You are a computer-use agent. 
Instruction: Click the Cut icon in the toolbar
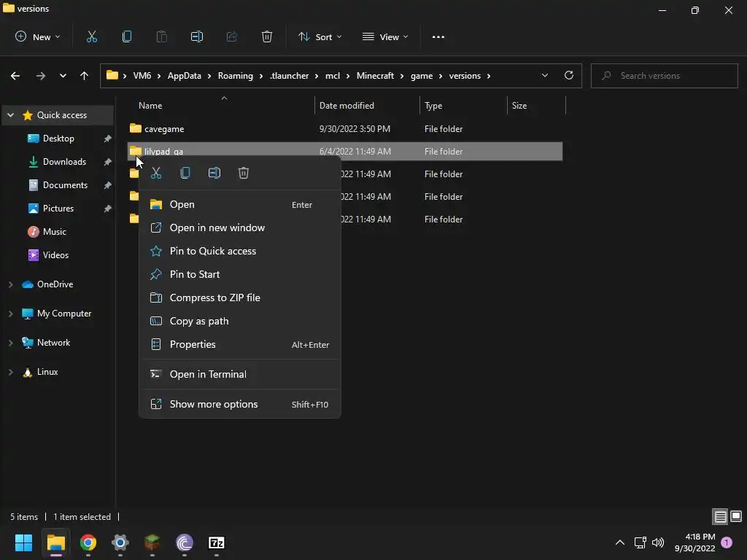[91, 36]
